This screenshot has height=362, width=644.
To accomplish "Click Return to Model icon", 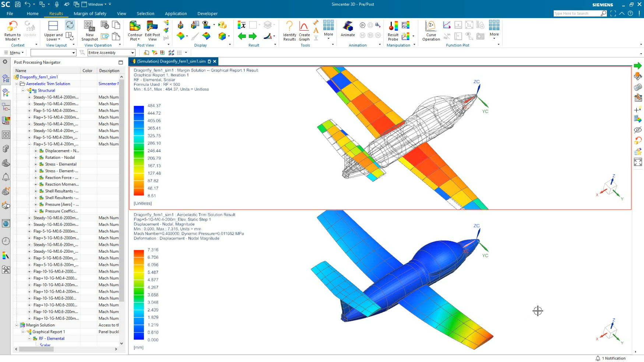I will (13, 31).
